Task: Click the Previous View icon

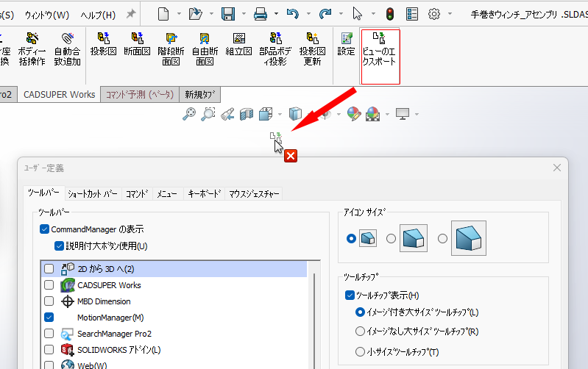Action: click(227, 114)
